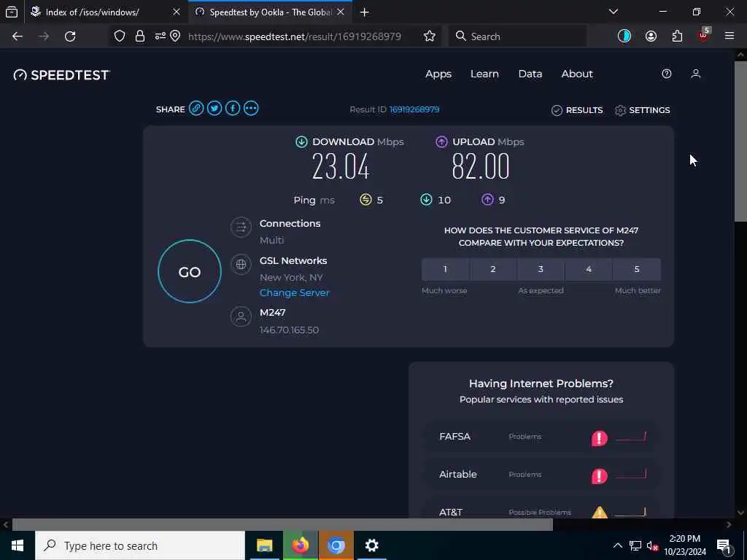
Task: Open a new browser tab
Action: [365, 12]
